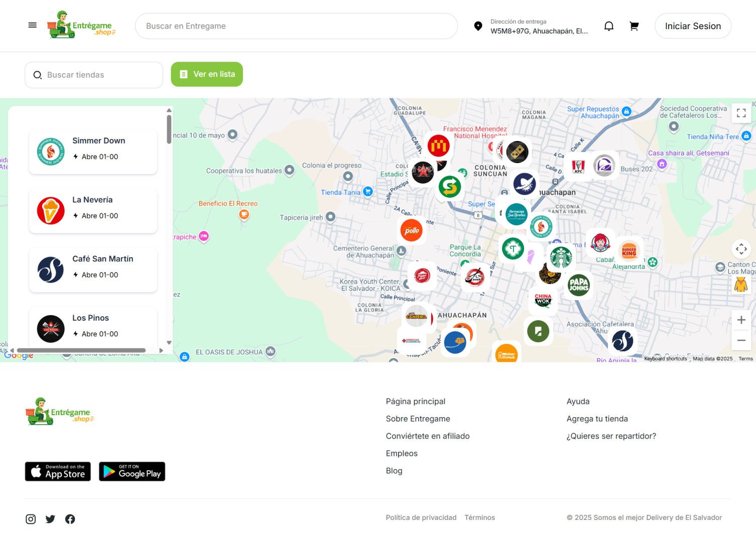This screenshot has width=756, height=542.
Task: Click the Entrégame shop header logo
Action: tap(81, 25)
